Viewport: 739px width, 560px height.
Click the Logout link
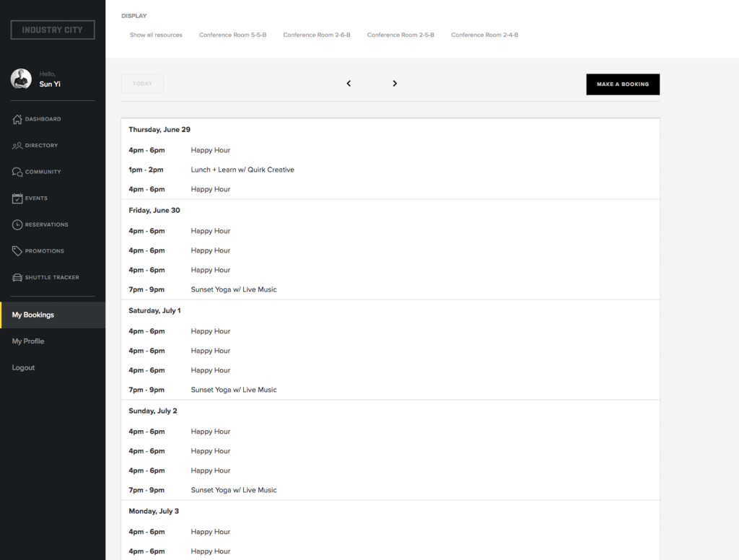[24, 367]
